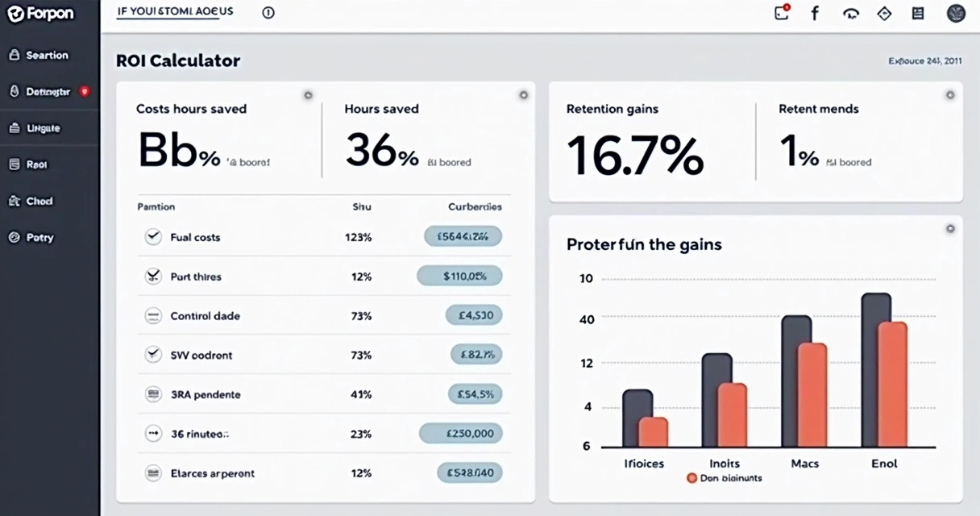The image size is (980, 516).
Task: Open gear menu on Proter fun the gains chart
Action: [x=949, y=229]
